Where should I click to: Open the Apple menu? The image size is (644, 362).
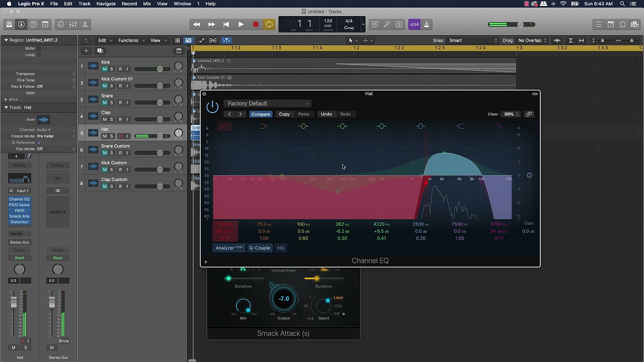pos(9,4)
